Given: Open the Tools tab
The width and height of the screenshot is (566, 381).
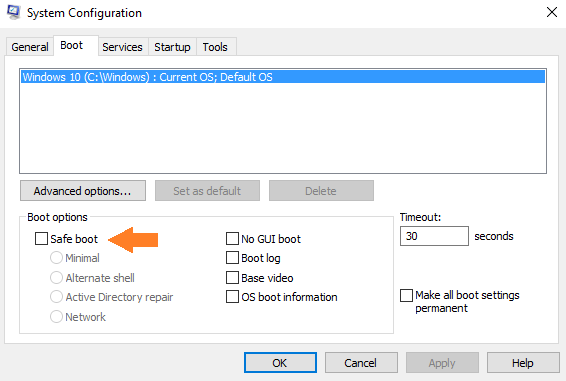Looking at the screenshot, I should 215,47.
